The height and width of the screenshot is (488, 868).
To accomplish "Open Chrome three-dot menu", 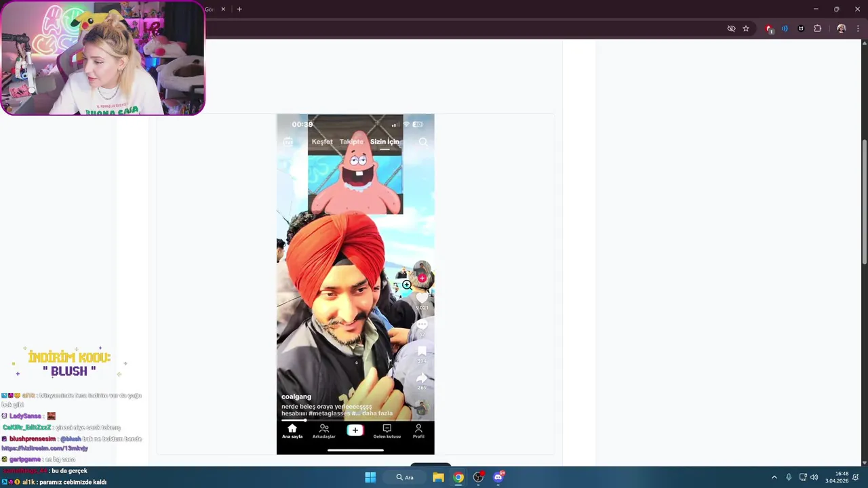I will click(x=859, y=28).
